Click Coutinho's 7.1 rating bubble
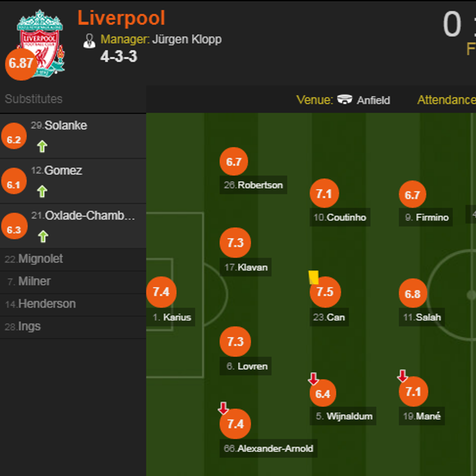This screenshot has height=476, width=476. (x=324, y=194)
